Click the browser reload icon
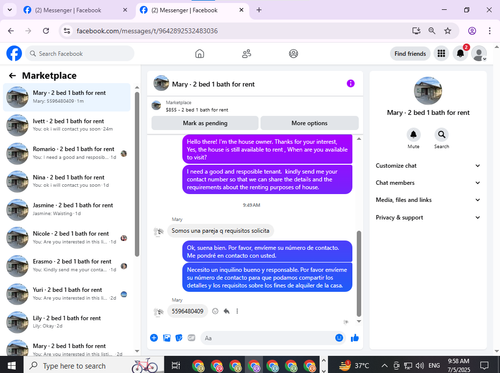This screenshot has height=373, width=500. tap(46, 31)
